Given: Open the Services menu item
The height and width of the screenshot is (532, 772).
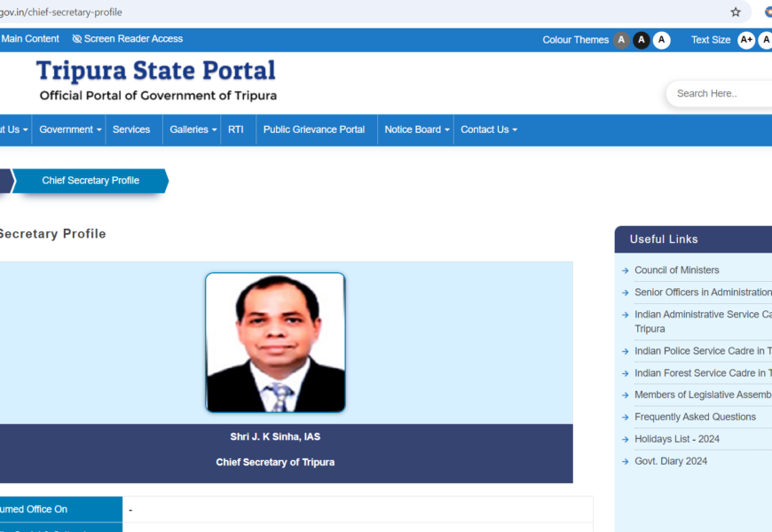Looking at the screenshot, I should click(131, 129).
